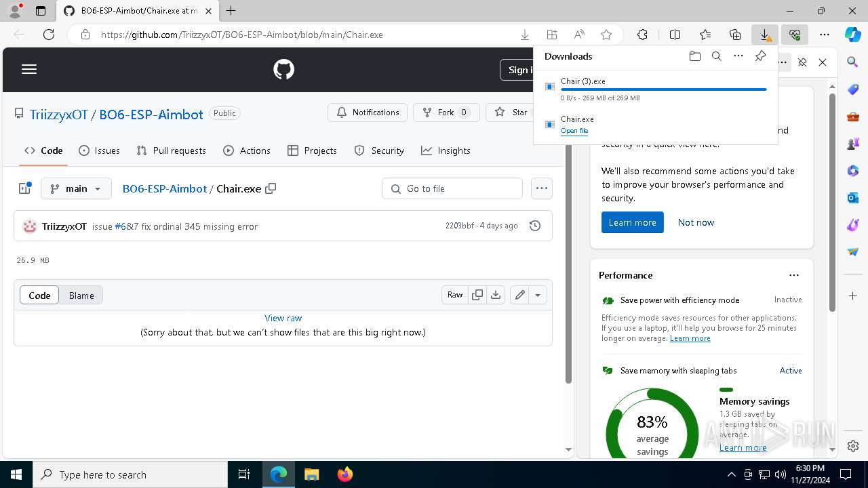Select the Code view toggle
868x488 pixels.
pos(39,296)
